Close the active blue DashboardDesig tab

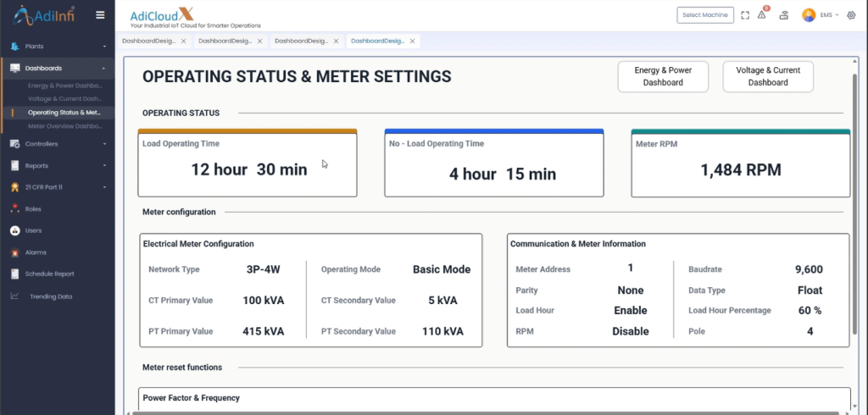tap(413, 41)
